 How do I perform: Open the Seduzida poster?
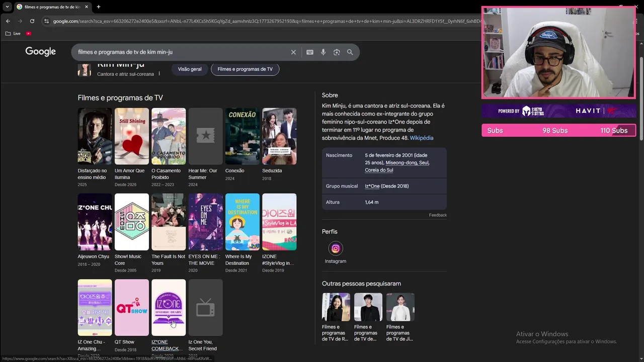point(279,136)
